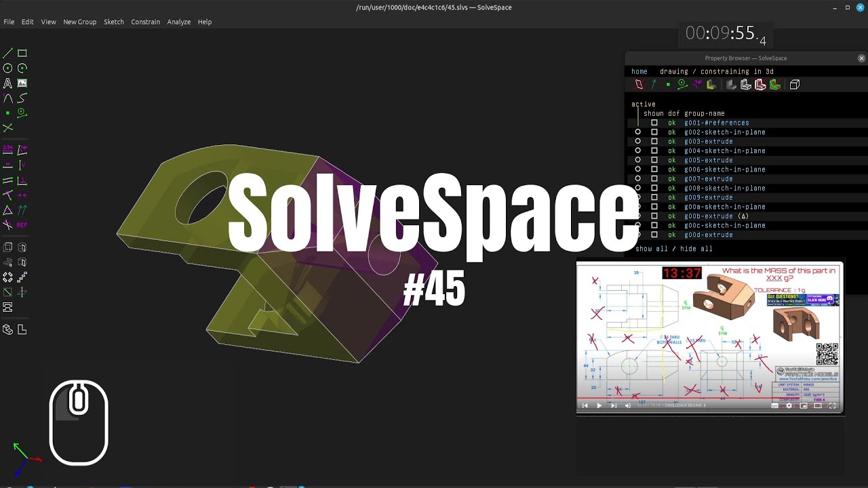The image size is (868, 488).
Task: Toggle shown checkbox for g005-extrude
Action: pyautogui.click(x=654, y=160)
